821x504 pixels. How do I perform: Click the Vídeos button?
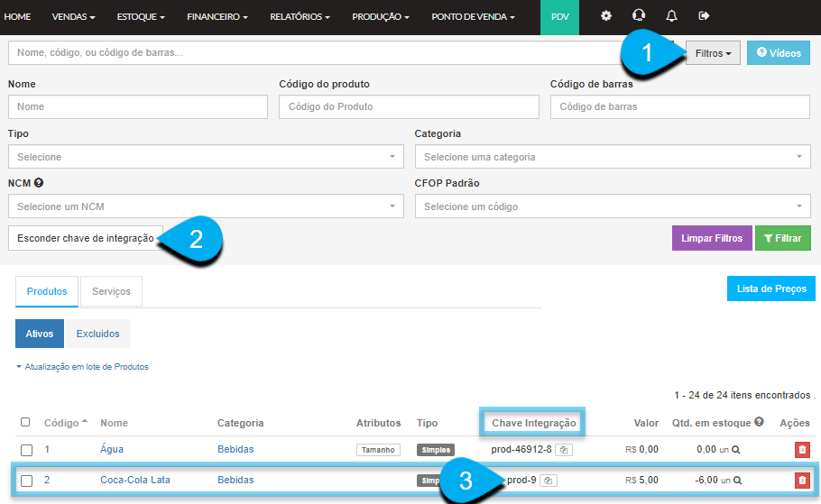click(779, 53)
